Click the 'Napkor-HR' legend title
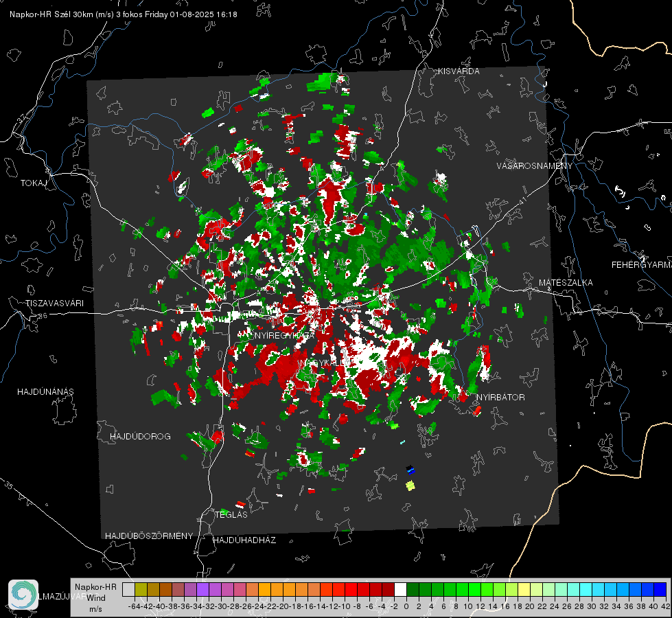 (x=95, y=587)
